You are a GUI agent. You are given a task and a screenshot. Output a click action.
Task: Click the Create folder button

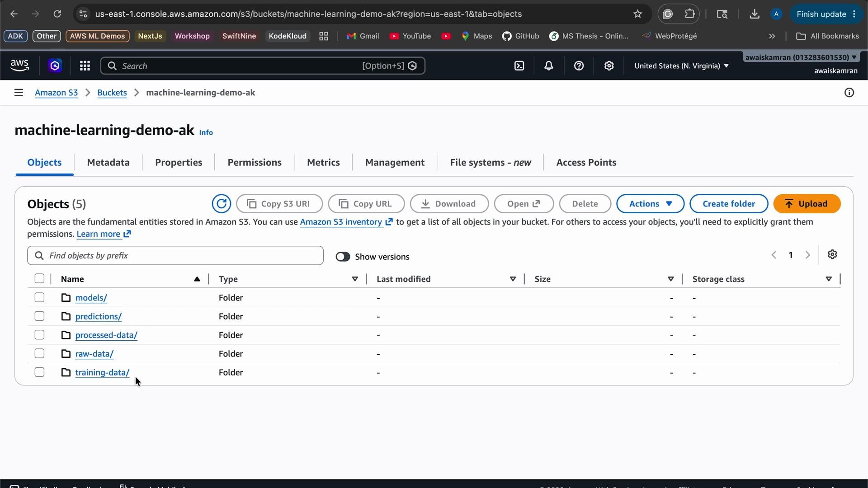tap(729, 204)
